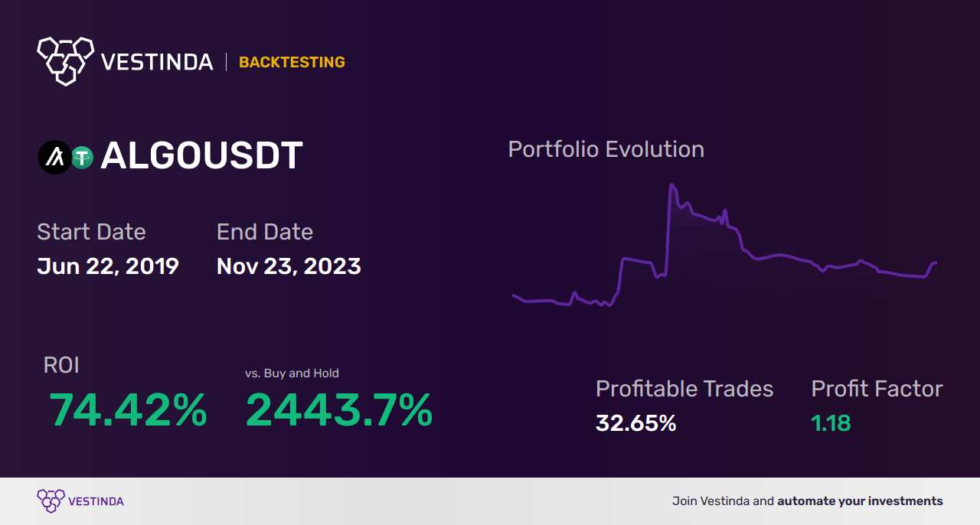This screenshot has height=525, width=980.
Task: Click the Tether USDT coin icon
Action: coord(82,158)
